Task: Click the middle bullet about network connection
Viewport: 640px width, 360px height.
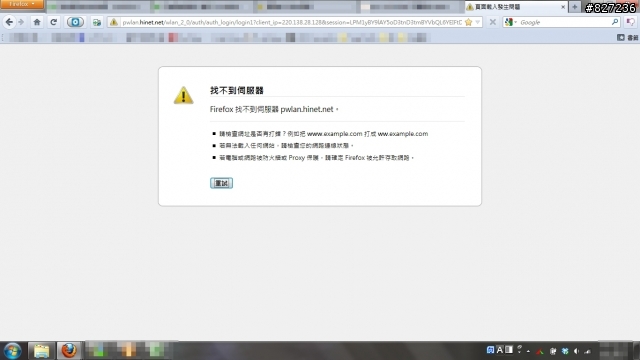Action: (x=286, y=146)
